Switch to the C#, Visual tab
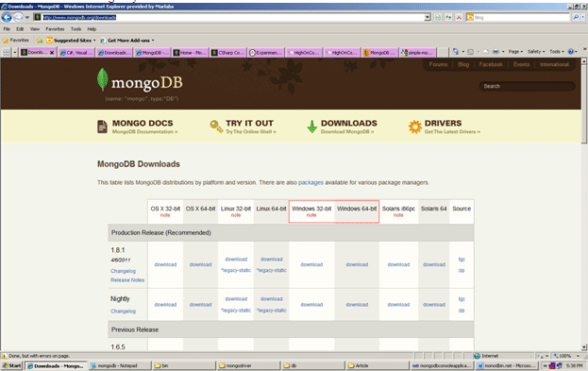 [x=76, y=53]
